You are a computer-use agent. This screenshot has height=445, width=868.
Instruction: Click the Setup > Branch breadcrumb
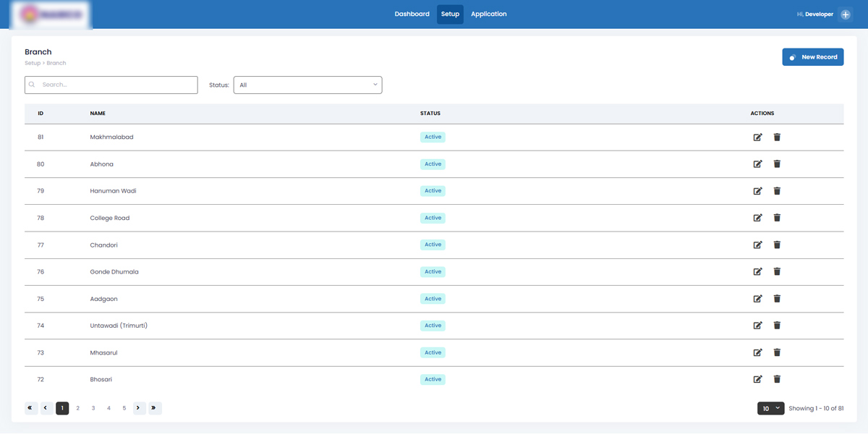(x=45, y=64)
